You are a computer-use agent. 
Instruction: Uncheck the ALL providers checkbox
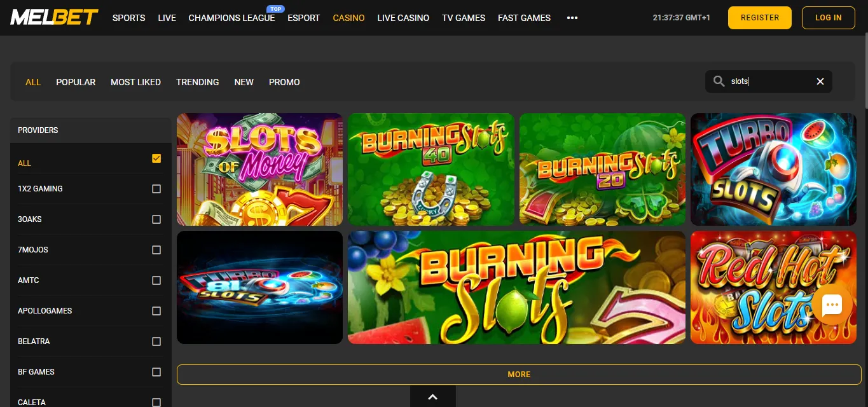click(156, 158)
